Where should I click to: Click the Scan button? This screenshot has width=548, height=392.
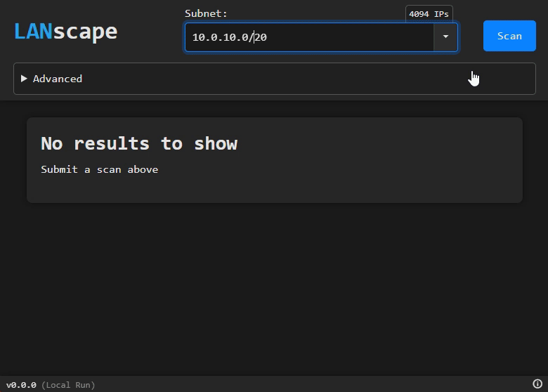point(509,36)
